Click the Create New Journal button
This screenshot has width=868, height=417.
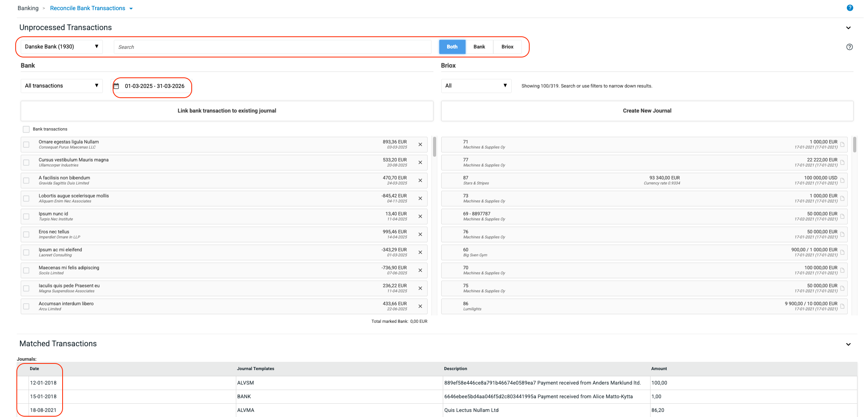pyautogui.click(x=647, y=111)
